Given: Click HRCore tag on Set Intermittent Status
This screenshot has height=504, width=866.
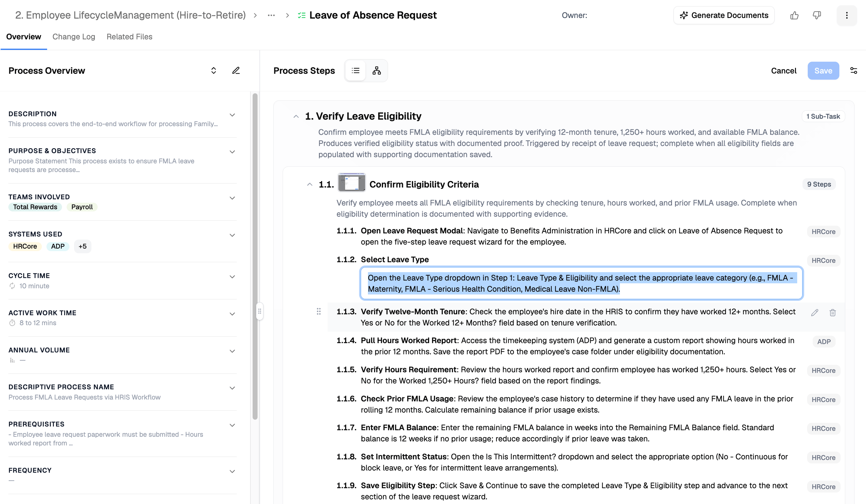Looking at the screenshot, I should tap(824, 458).
